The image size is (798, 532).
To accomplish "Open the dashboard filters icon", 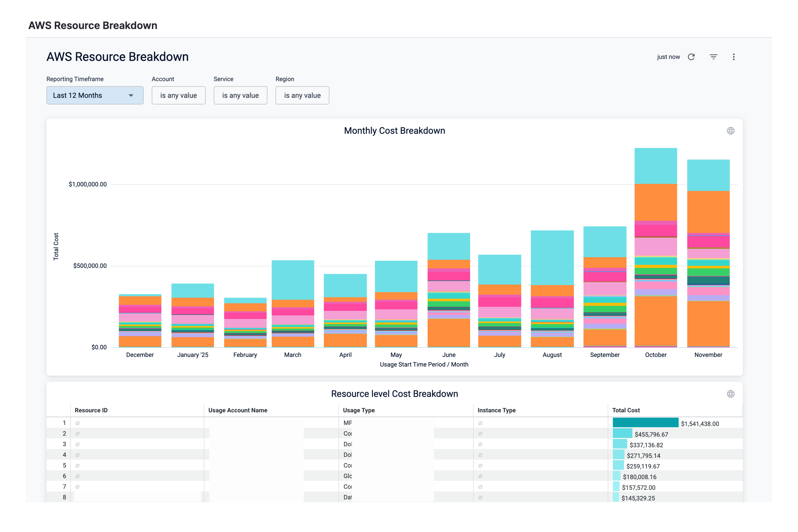I will (x=713, y=57).
